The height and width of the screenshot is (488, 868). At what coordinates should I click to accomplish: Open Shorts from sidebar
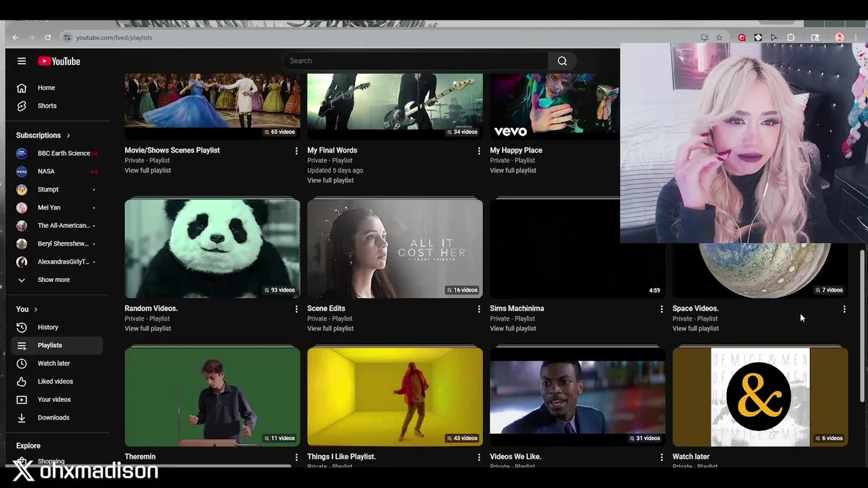click(57, 106)
